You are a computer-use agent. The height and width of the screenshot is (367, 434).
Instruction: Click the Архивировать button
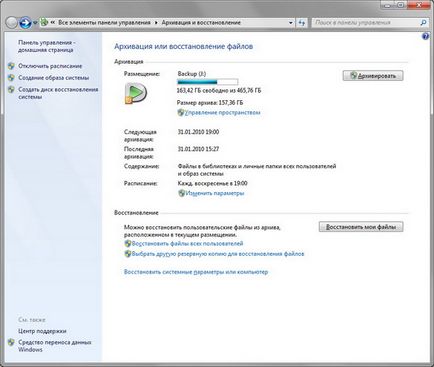(373, 76)
